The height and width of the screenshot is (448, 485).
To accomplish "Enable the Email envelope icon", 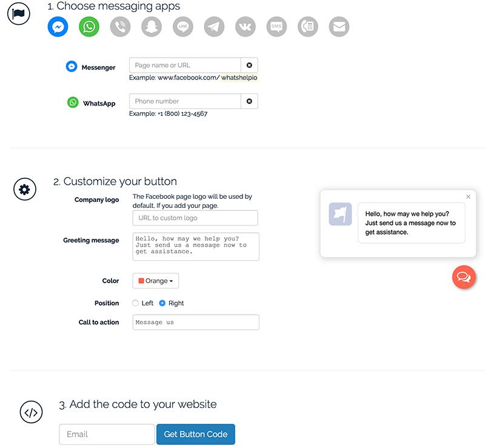I will (x=339, y=27).
